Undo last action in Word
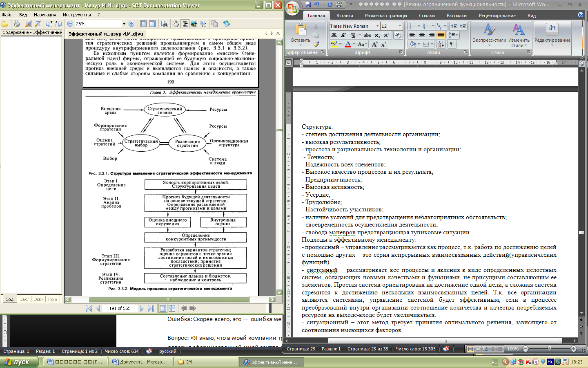This screenshot has height=368, width=588. pos(317,4)
